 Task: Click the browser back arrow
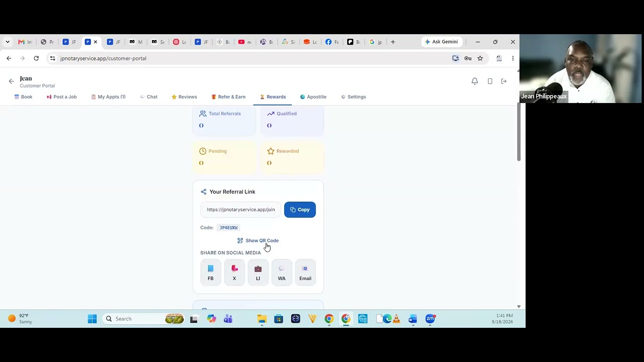tap(9, 58)
